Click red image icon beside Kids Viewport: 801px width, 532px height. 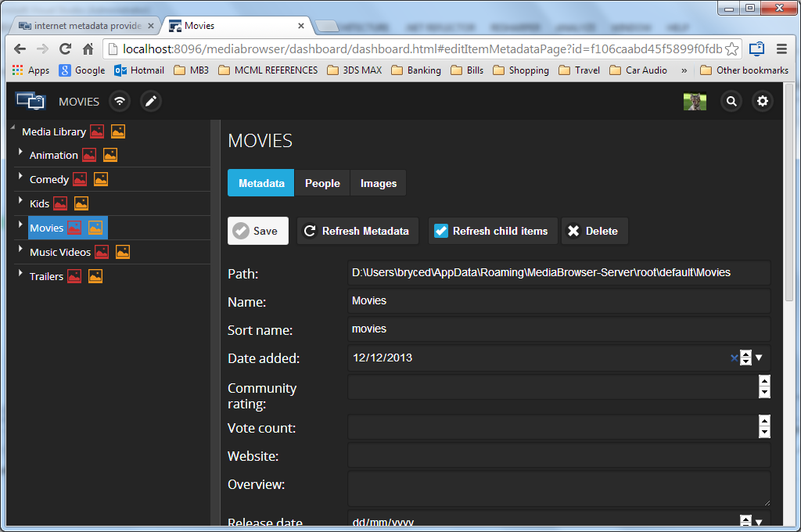click(x=60, y=203)
